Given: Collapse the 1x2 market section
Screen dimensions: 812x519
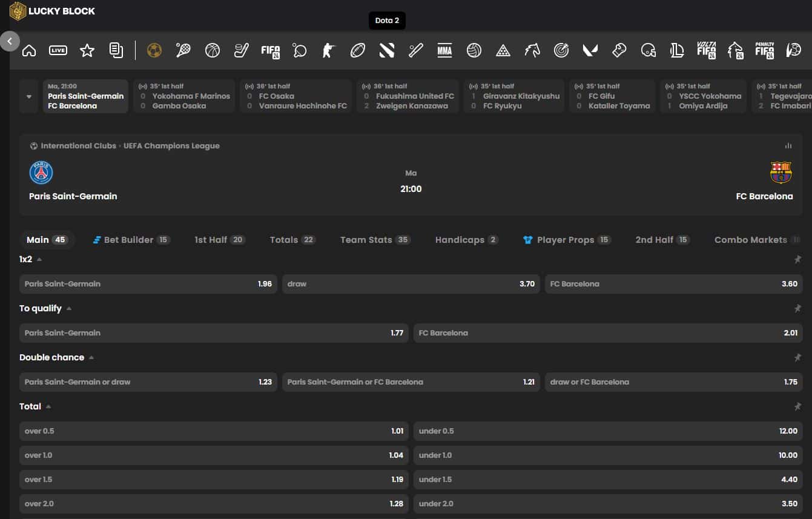Looking at the screenshot, I should click(39, 259).
